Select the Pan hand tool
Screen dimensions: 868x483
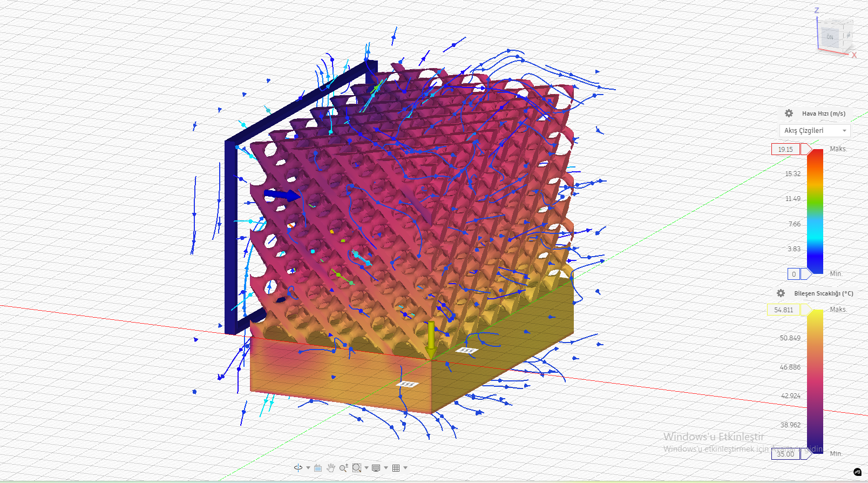331,468
